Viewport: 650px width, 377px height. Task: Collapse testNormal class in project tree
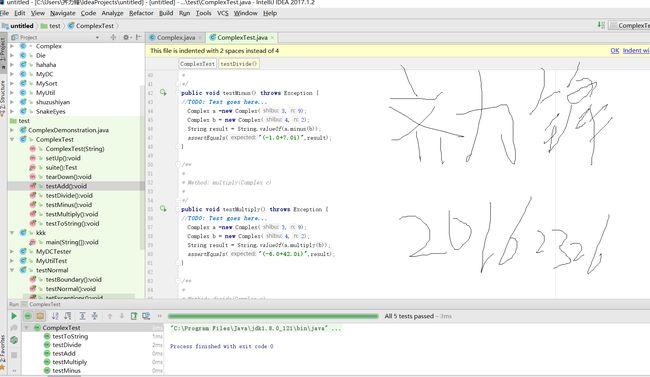(x=12, y=270)
